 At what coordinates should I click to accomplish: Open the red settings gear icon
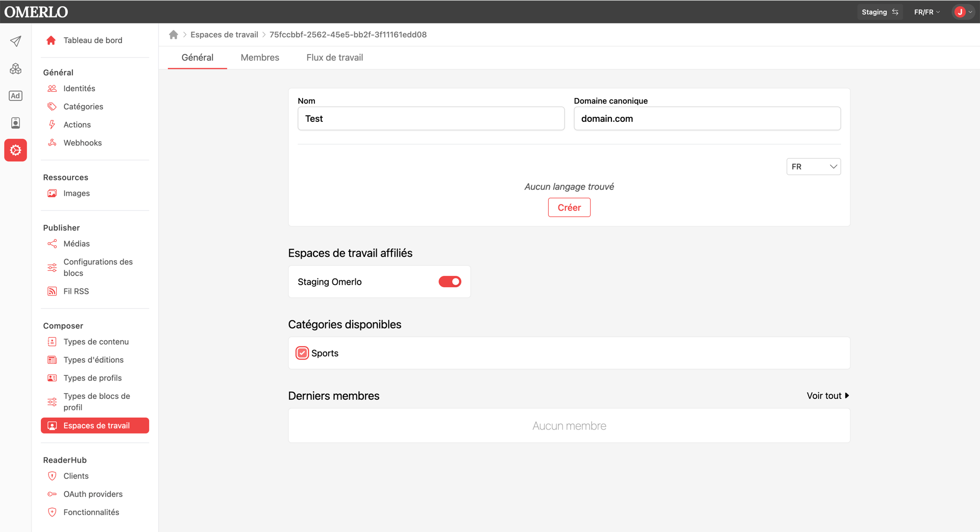(16, 150)
